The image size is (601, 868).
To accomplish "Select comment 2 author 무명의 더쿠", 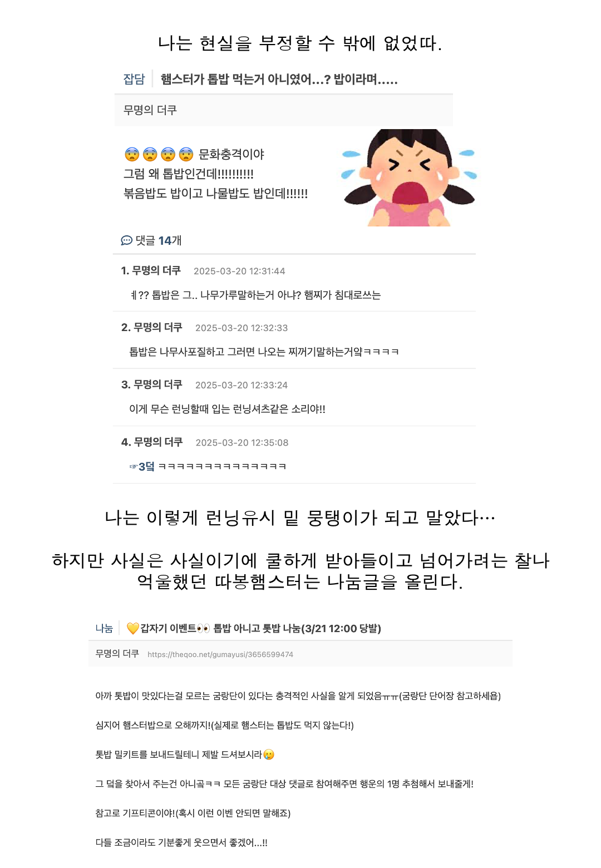I will [158, 327].
